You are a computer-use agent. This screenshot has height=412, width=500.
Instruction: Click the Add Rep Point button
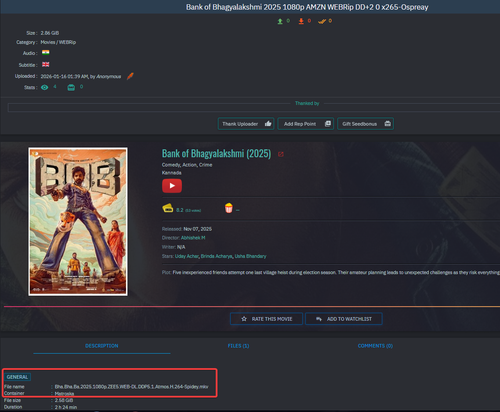click(x=306, y=124)
